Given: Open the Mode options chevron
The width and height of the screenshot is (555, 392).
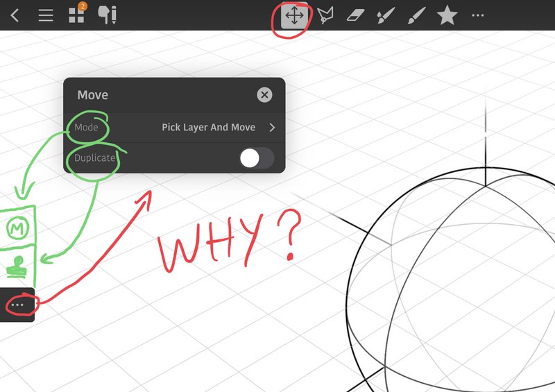Looking at the screenshot, I should (272, 128).
